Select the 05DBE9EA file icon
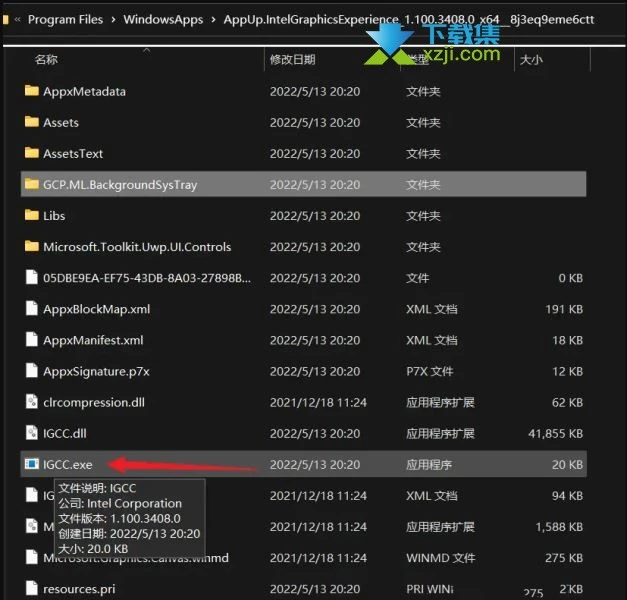 point(32,277)
